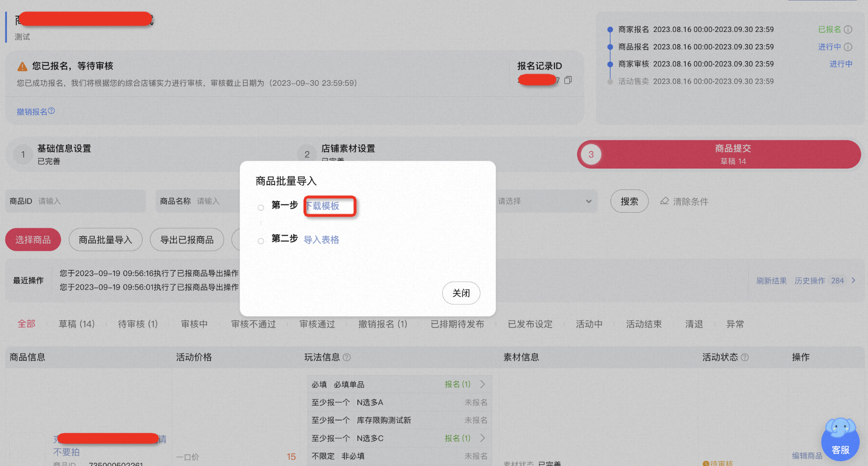Click the 选择商品 button
This screenshot has height=466, width=868.
pyautogui.click(x=33, y=240)
